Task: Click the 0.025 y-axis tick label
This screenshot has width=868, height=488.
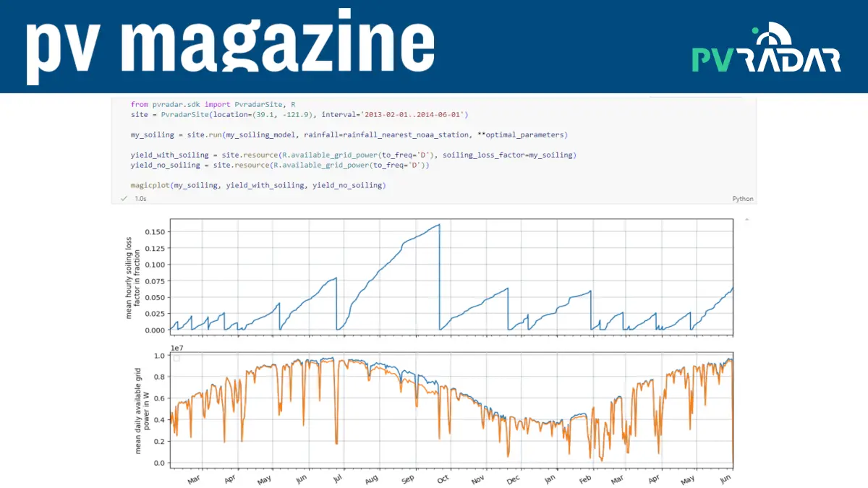Action: click(x=156, y=314)
